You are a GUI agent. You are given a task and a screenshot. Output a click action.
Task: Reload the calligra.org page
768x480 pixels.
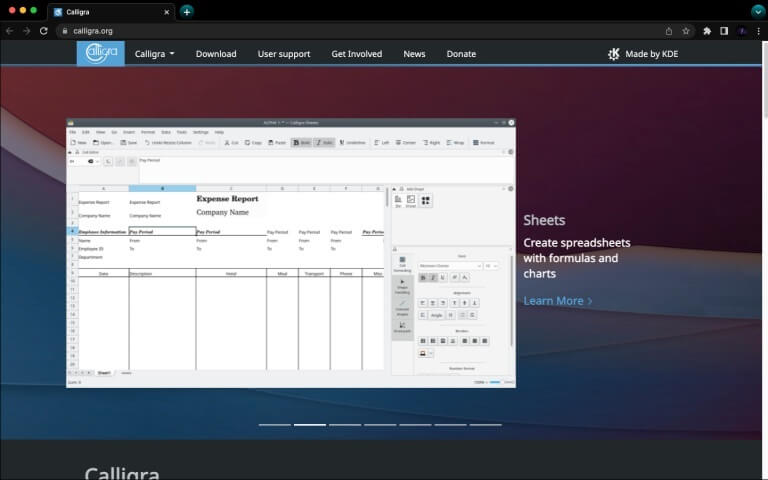tap(44, 31)
